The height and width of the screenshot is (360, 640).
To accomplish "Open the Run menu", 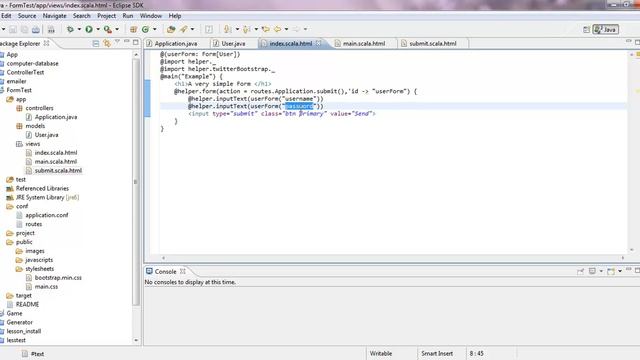I will coord(128,16).
